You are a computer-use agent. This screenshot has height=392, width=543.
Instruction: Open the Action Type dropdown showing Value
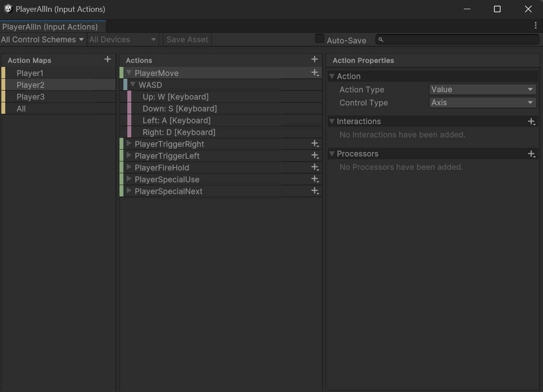coord(482,89)
